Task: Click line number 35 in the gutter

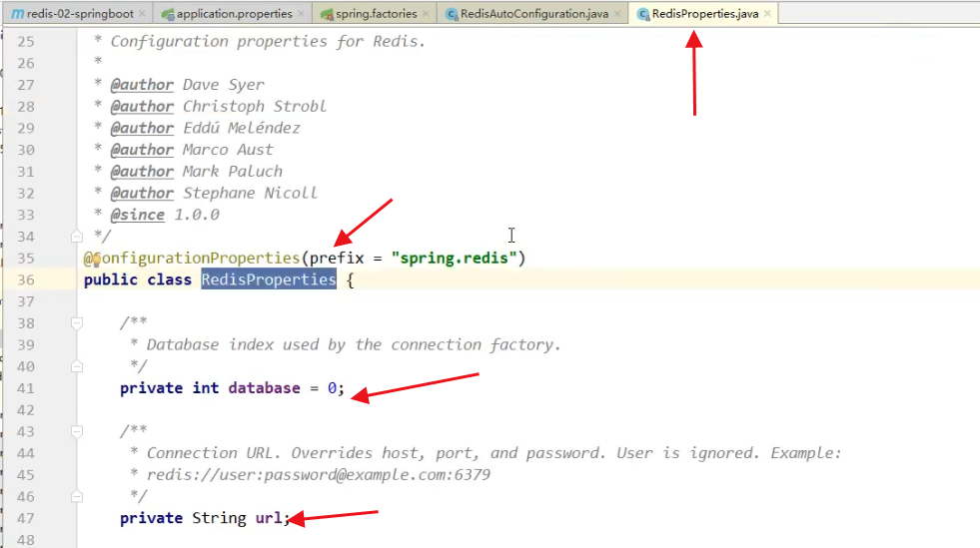Action: tap(26, 259)
